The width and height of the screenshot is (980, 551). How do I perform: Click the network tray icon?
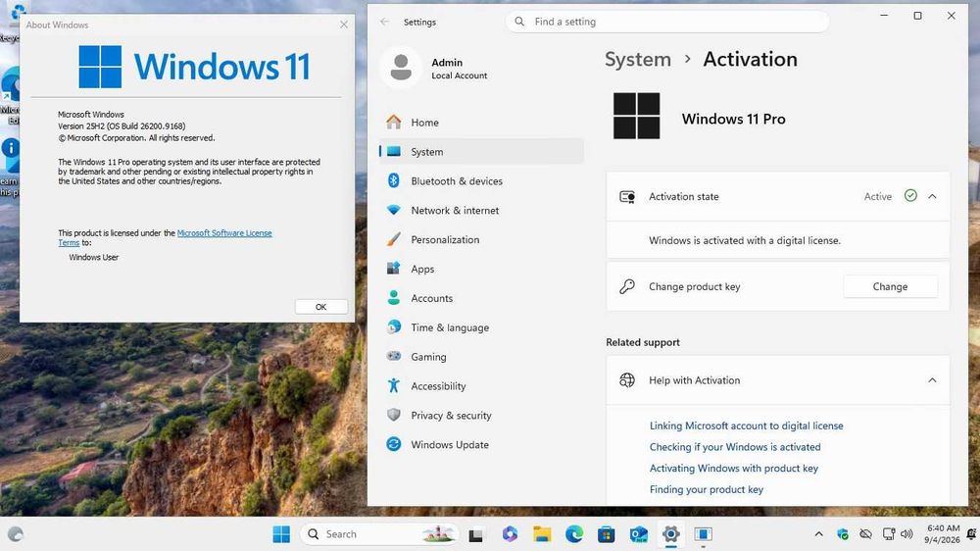888,534
